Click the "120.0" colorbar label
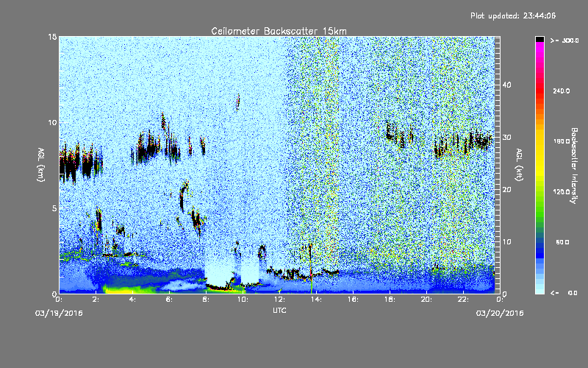 pyautogui.click(x=562, y=191)
